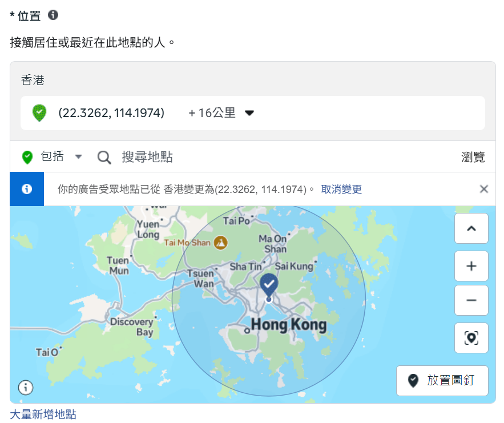Zoom out on the map
504x423 pixels.
(471, 300)
